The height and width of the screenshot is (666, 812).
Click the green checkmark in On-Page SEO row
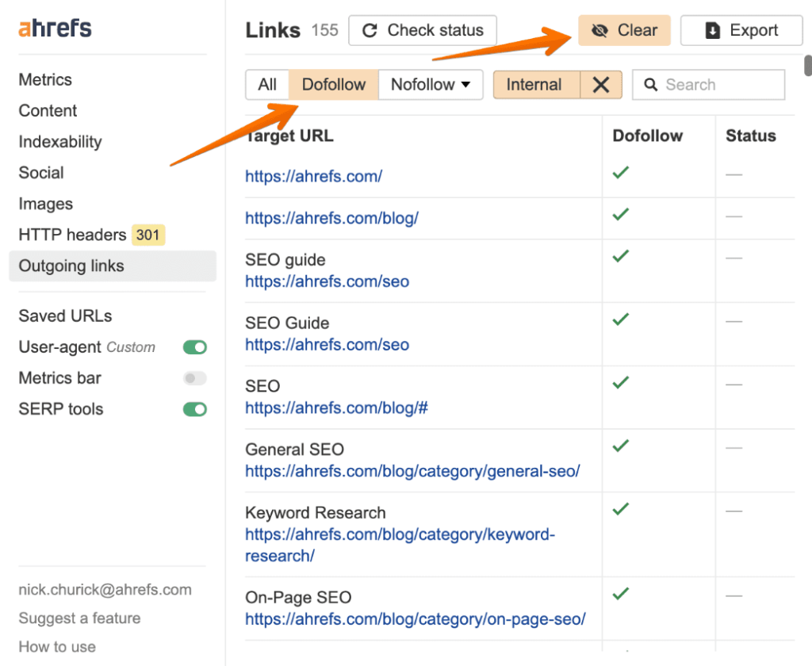[x=621, y=594]
